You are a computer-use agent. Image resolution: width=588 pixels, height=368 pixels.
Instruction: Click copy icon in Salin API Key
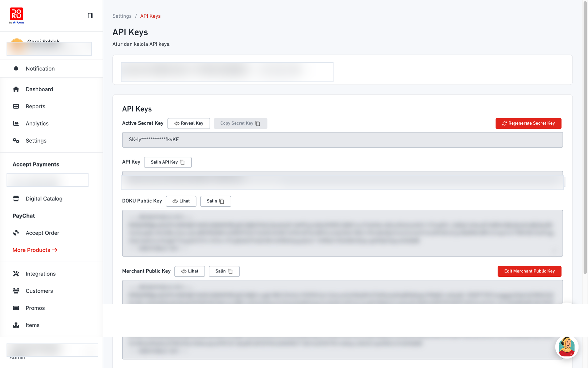coord(182,162)
